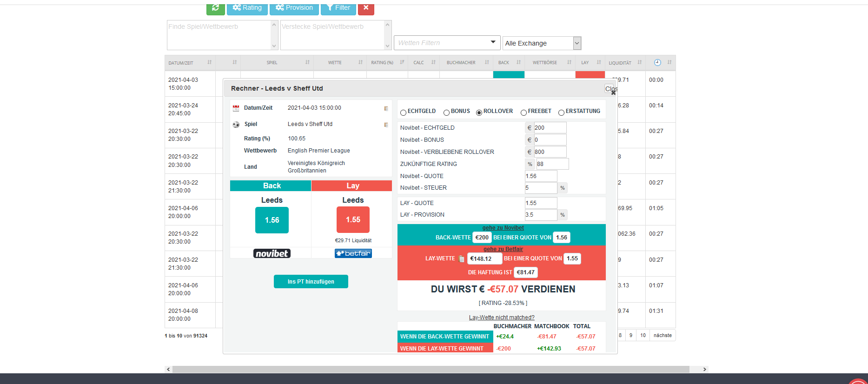Go to pagination page 9
The image size is (868, 384).
point(631,335)
